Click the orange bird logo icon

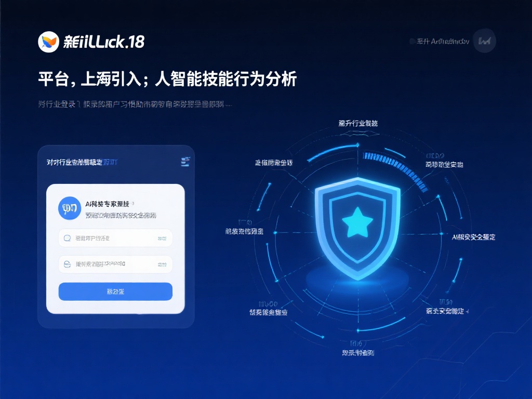48,42
